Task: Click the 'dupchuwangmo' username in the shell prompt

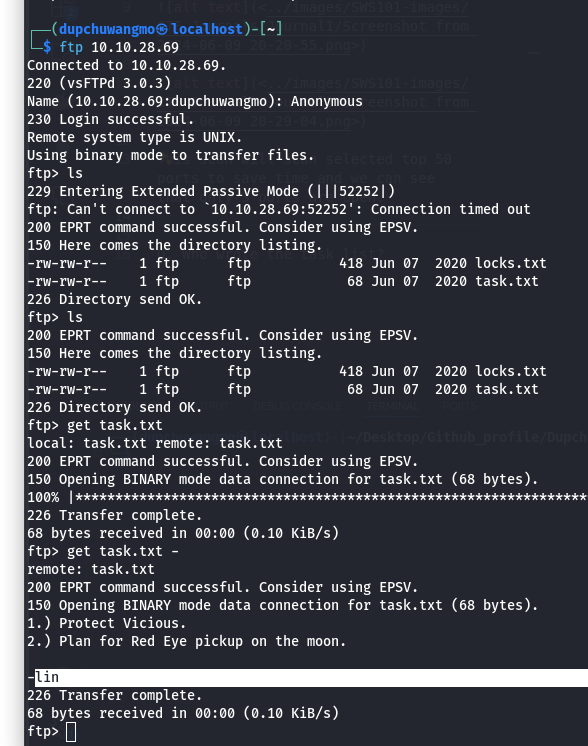Action: [107, 29]
